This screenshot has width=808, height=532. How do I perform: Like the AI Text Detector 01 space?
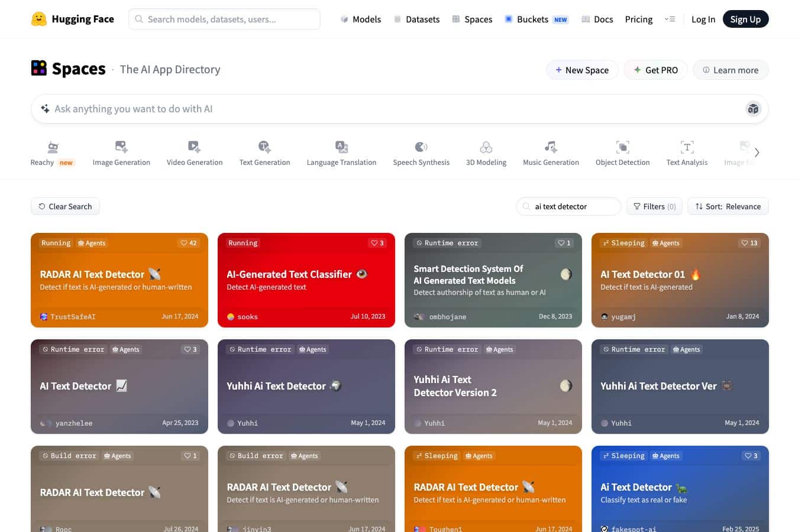coord(749,243)
